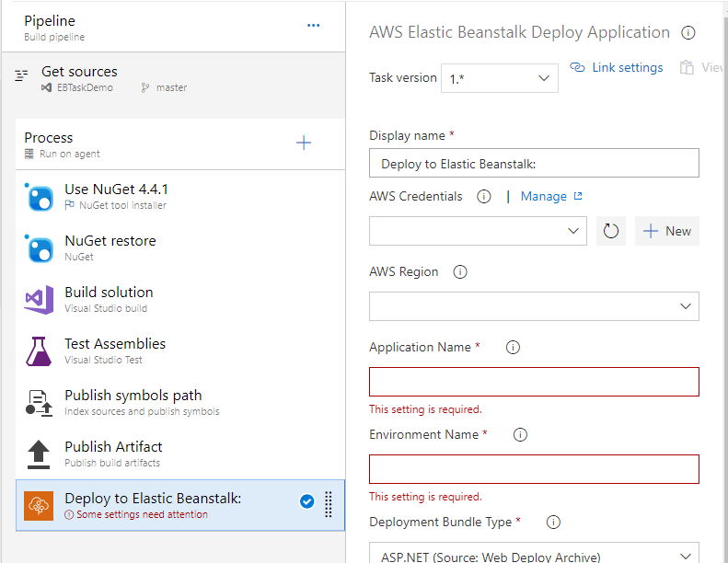The width and height of the screenshot is (728, 563).
Task: Click the Link settings link
Action: tap(628, 68)
